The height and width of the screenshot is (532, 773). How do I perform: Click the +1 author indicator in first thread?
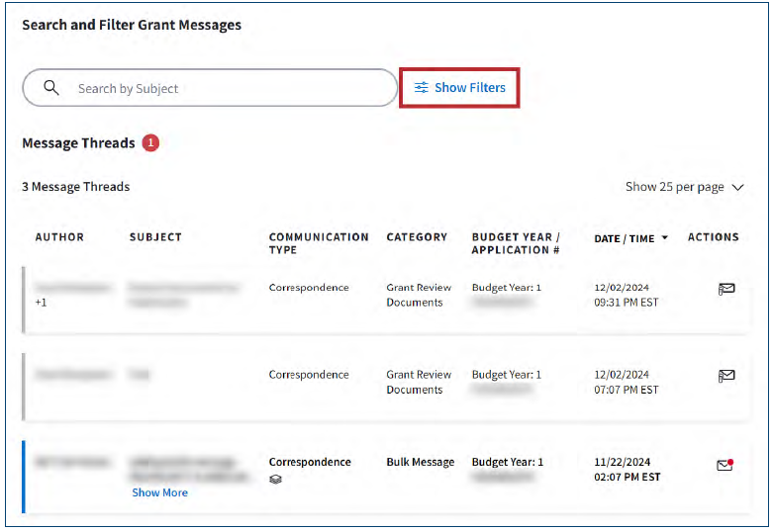pos(41,303)
